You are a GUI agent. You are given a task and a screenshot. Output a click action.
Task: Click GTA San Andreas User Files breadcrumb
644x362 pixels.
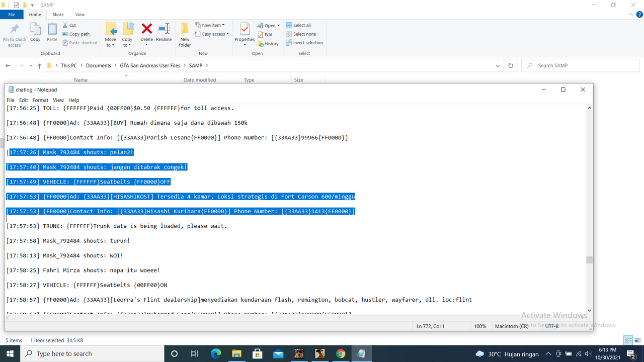pos(150,65)
